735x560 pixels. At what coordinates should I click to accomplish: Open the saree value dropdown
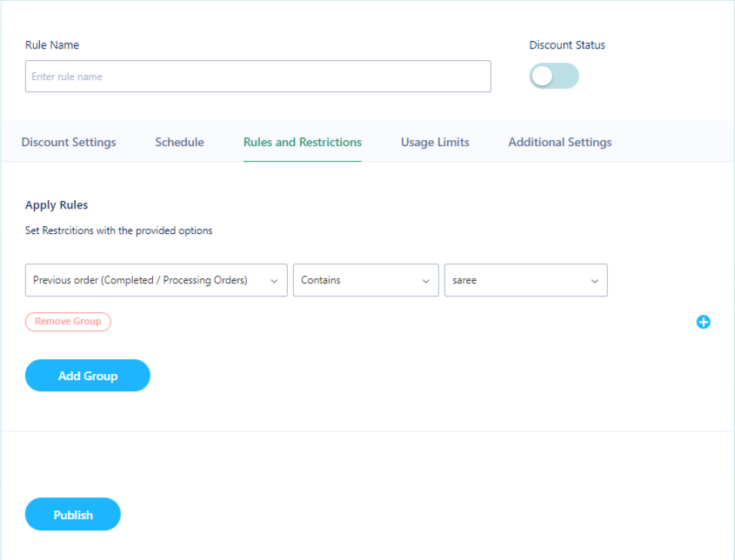point(526,280)
